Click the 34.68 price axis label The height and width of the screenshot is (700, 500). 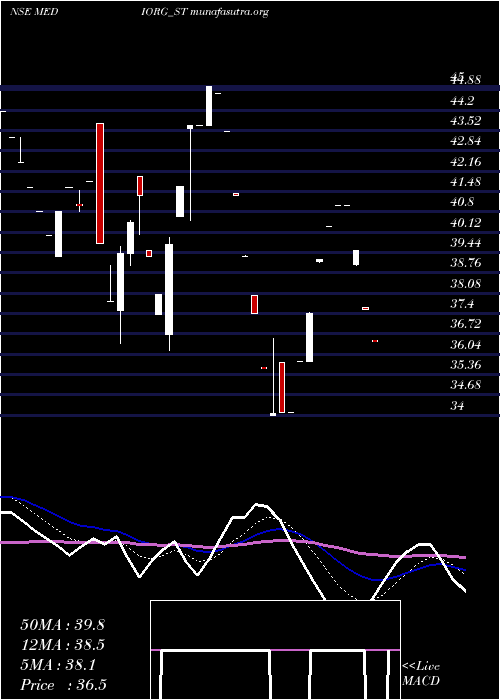point(466,385)
